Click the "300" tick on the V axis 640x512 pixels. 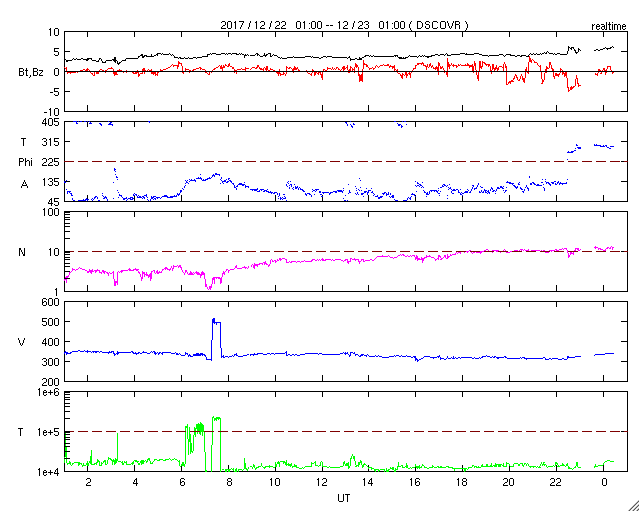click(52, 362)
